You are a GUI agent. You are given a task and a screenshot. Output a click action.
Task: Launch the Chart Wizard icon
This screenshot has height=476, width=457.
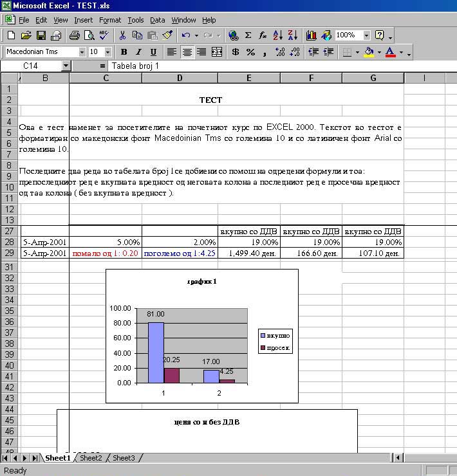click(312, 35)
